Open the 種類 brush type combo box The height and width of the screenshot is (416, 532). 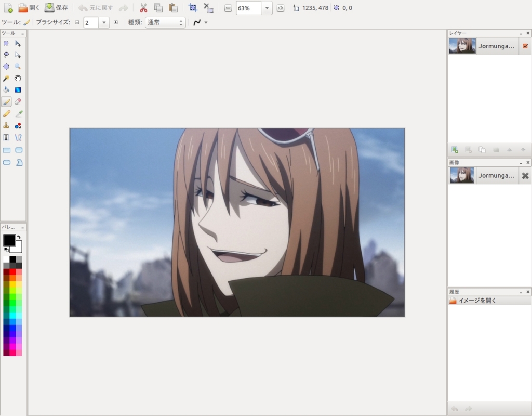point(165,22)
